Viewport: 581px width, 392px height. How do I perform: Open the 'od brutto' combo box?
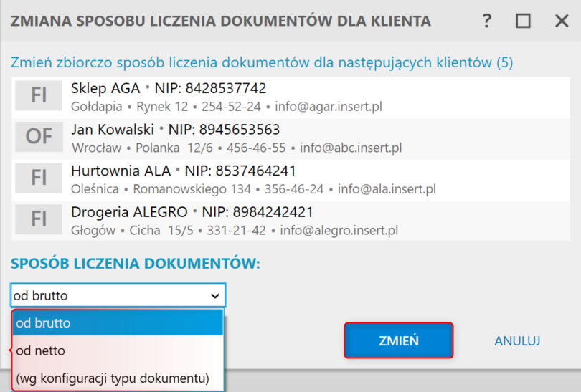pos(118,295)
